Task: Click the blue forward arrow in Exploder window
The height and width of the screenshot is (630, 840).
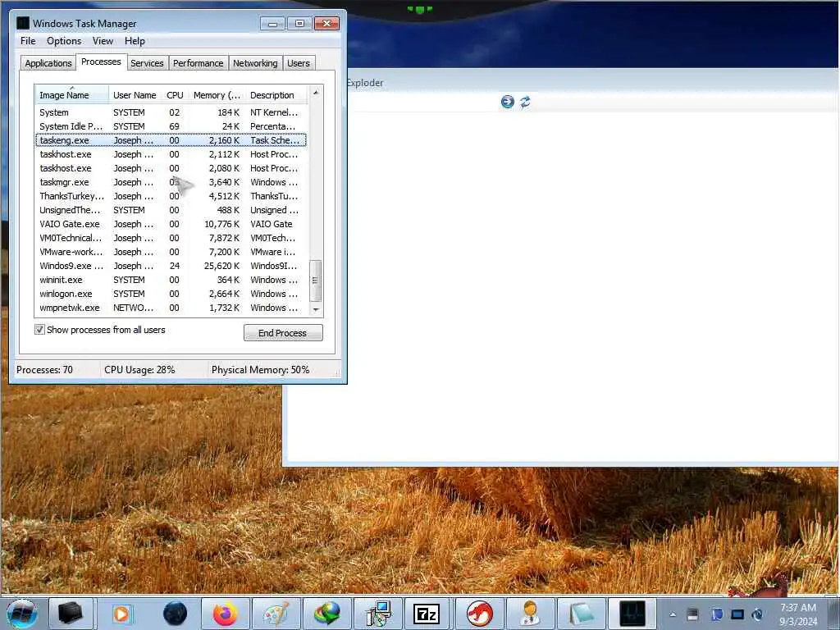Action: [x=507, y=102]
